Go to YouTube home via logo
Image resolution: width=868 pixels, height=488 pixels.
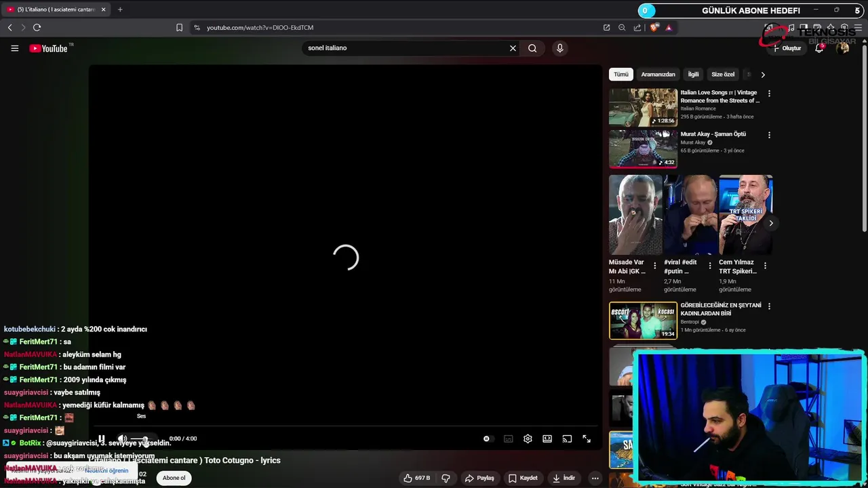pyautogui.click(x=49, y=48)
